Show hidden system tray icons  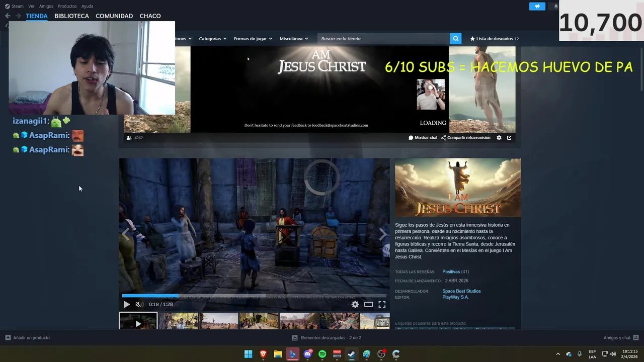pyautogui.click(x=558, y=354)
